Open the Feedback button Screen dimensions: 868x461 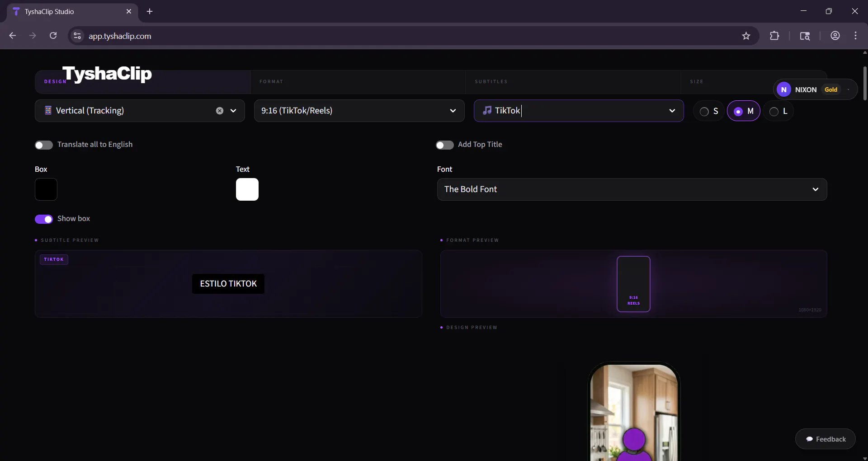[826, 439]
